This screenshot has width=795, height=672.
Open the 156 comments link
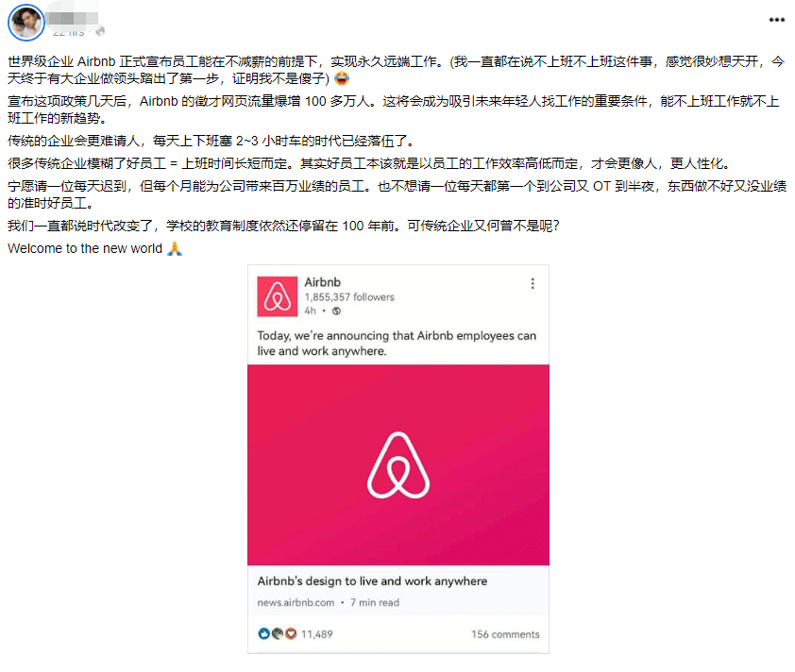505,634
